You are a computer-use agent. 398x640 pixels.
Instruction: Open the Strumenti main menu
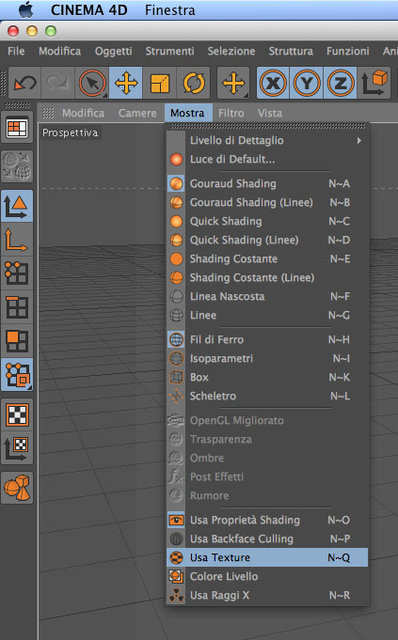point(170,51)
